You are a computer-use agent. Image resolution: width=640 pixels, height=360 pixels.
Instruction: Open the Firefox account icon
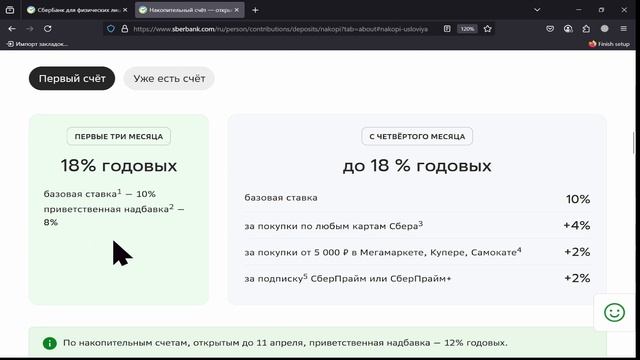pyautogui.click(x=568, y=29)
